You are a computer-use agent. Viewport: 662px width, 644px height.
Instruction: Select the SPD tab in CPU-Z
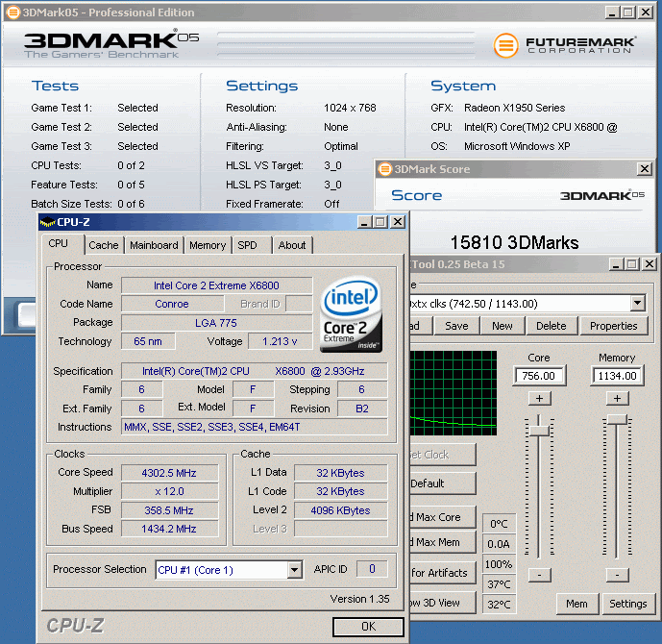click(247, 245)
